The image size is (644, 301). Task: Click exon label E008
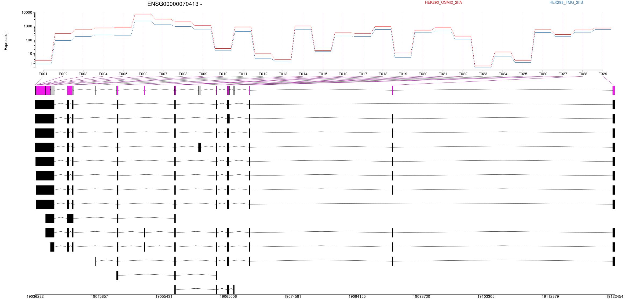pyautogui.click(x=183, y=74)
